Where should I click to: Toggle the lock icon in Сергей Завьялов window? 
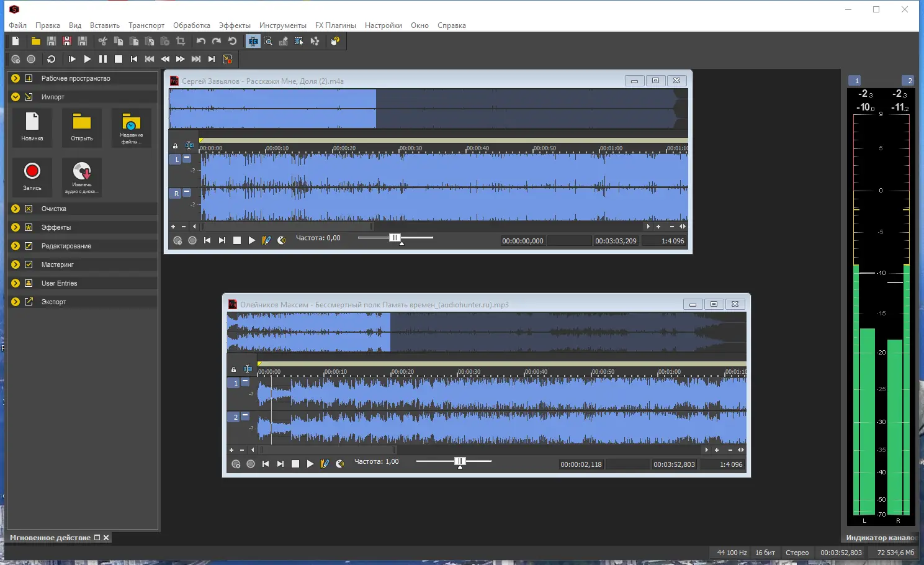point(175,146)
